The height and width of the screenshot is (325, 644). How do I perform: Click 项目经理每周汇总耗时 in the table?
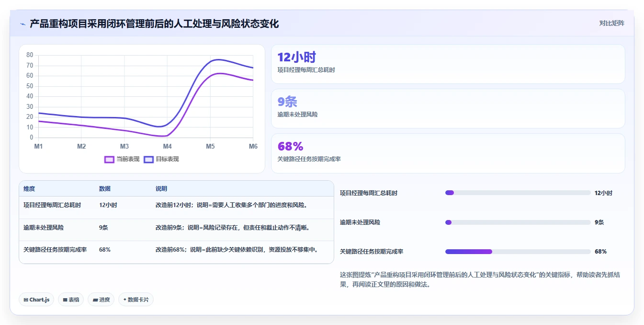pos(52,205)
